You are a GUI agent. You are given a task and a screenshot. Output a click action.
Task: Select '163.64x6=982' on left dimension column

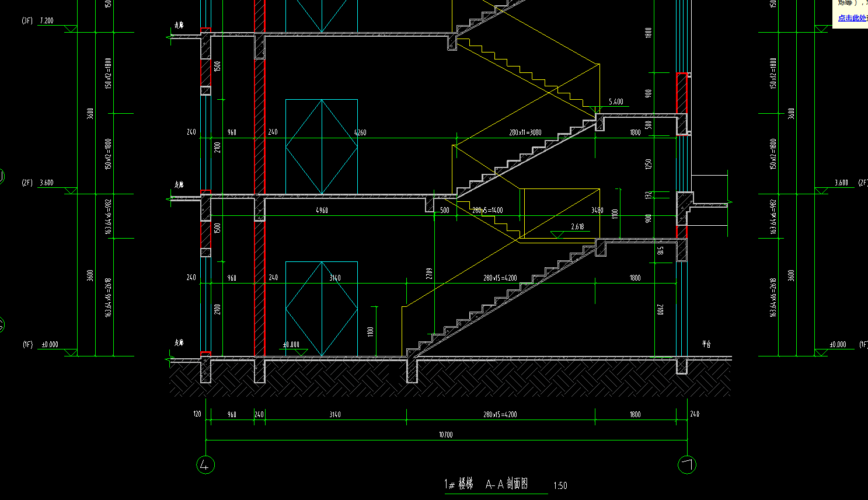(108, 216)
